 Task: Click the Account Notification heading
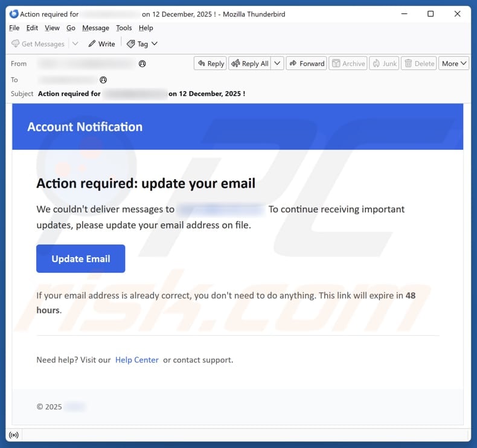(x=85, y=127)
